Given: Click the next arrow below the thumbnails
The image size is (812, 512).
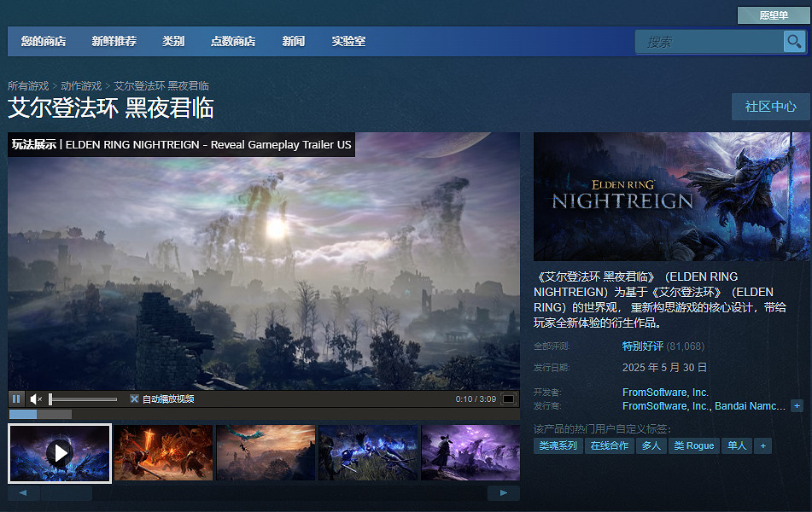Looking at the screenshot, I should (x=504, y=492).
